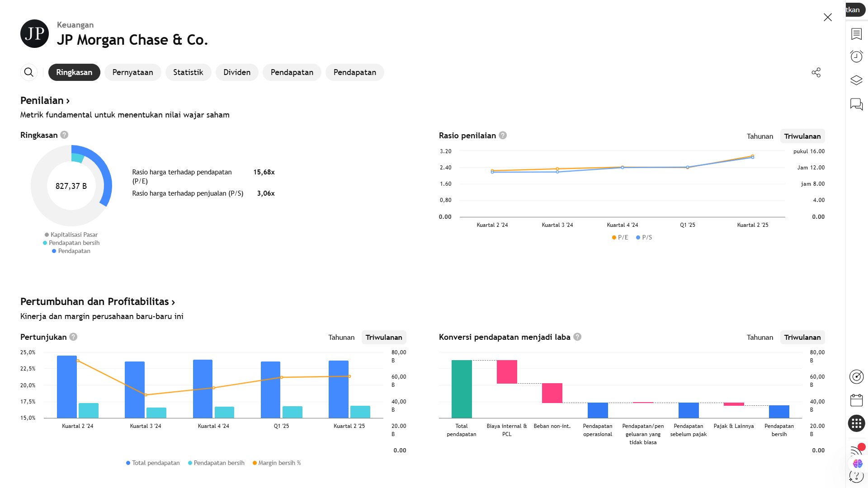Expand Pertumbuhan dan Profitabilitas section

point(173,302)
